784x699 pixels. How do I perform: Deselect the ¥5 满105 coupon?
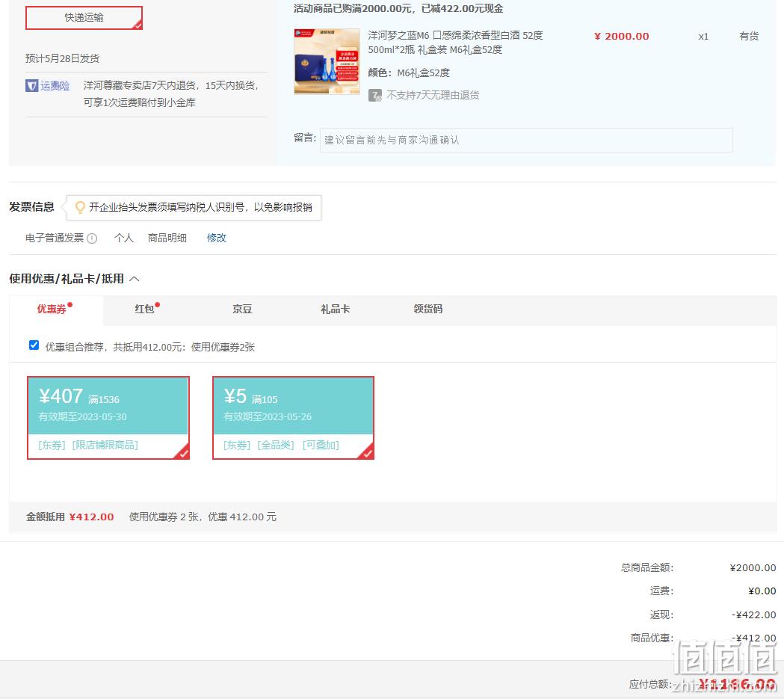[294, 418]
